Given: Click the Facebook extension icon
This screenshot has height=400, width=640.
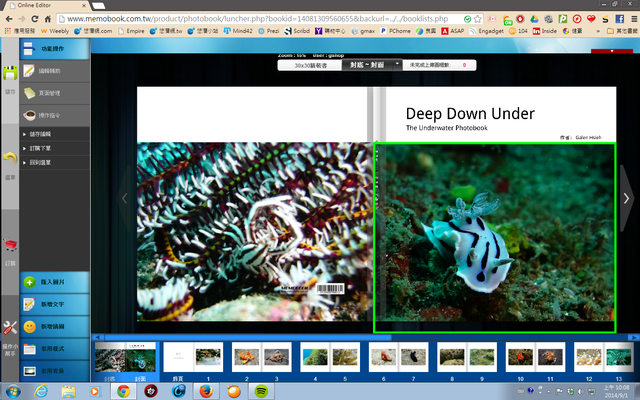Looking at the screenshot, I should point(620,19).
